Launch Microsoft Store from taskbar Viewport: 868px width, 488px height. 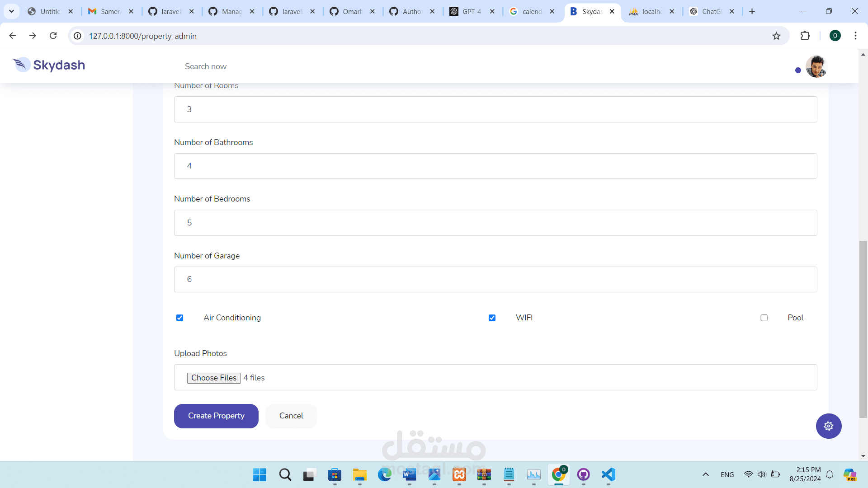[335, 474]
